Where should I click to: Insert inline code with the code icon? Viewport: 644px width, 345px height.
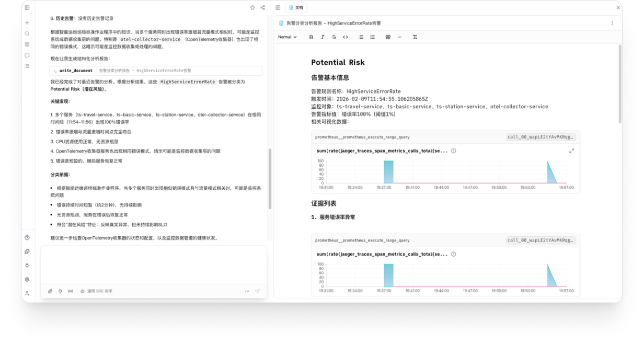coord(346,37)
